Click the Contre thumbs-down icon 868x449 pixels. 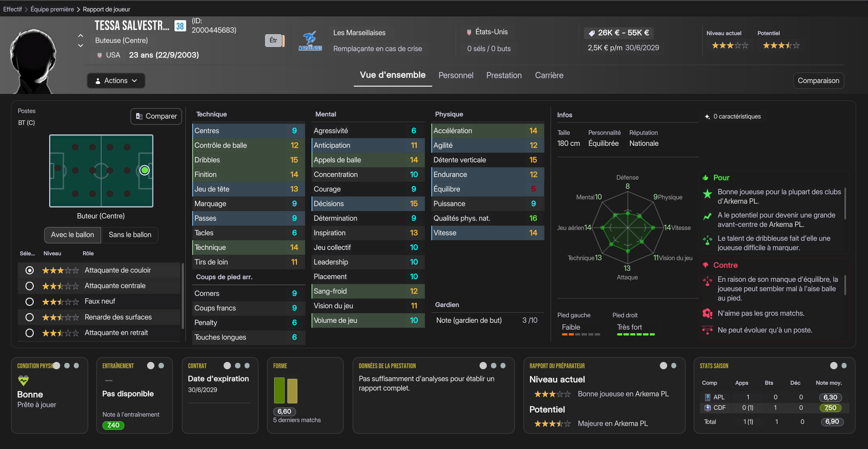click(705, 265)
